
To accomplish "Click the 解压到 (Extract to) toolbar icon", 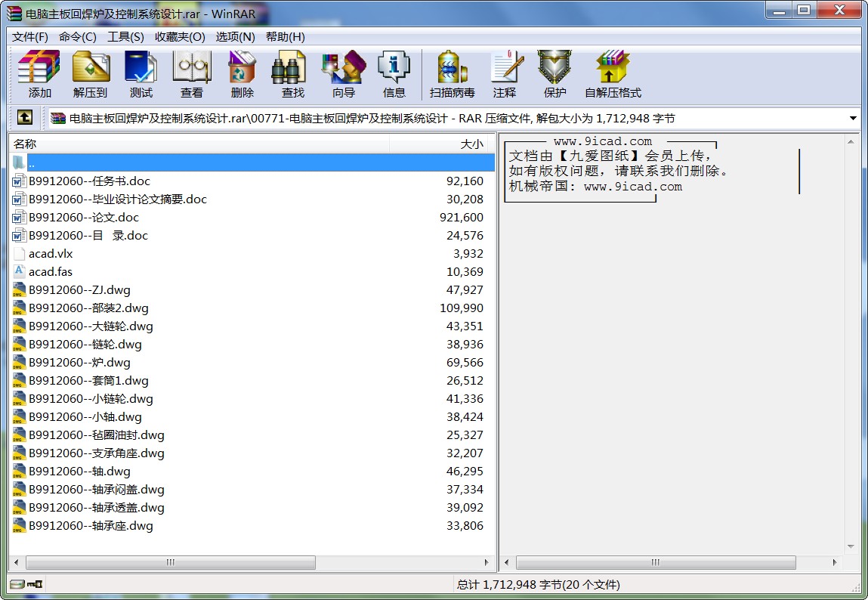I will pyautogui.click(x=90, y=67).
